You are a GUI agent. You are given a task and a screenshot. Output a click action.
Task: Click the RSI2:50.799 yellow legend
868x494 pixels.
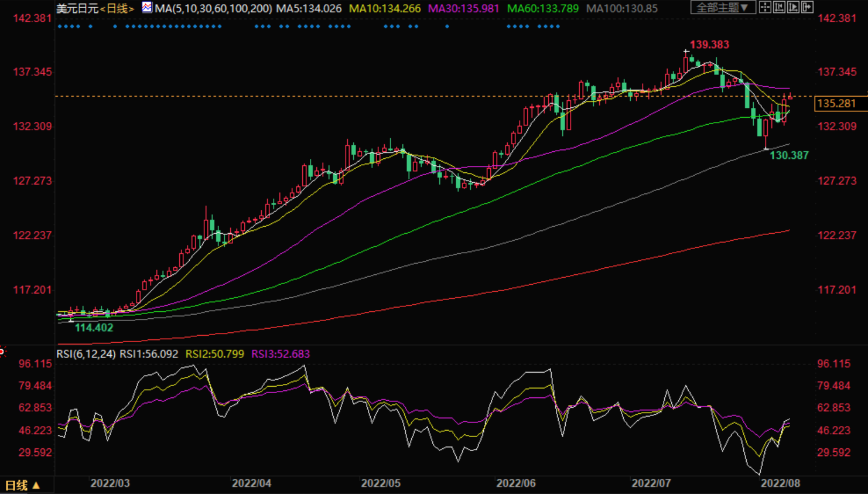point(214,354)
